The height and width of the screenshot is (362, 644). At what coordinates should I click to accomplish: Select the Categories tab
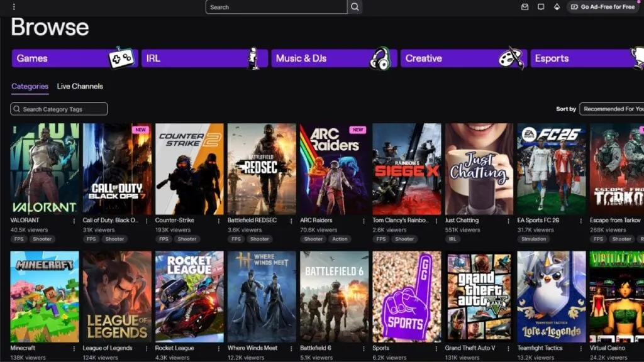pos(30,86)
